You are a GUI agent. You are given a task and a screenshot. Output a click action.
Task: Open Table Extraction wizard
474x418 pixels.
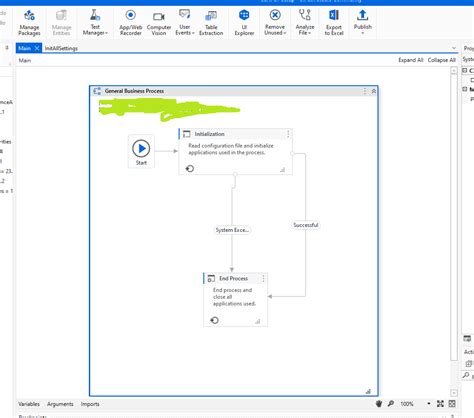click(211, 23)
